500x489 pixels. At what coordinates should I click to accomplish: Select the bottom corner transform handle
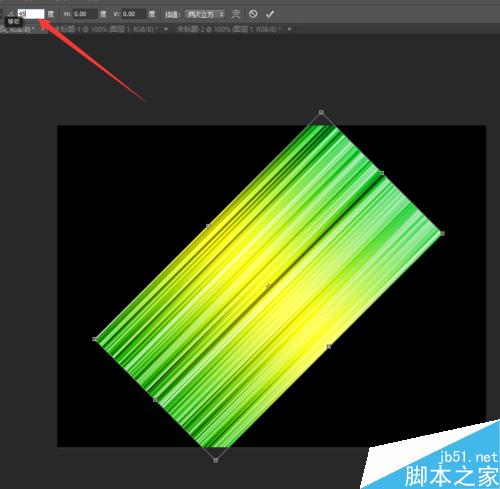[216, 460]
